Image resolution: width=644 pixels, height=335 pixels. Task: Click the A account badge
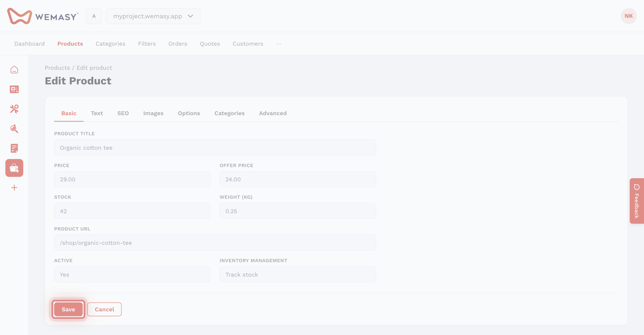[94, 16]
